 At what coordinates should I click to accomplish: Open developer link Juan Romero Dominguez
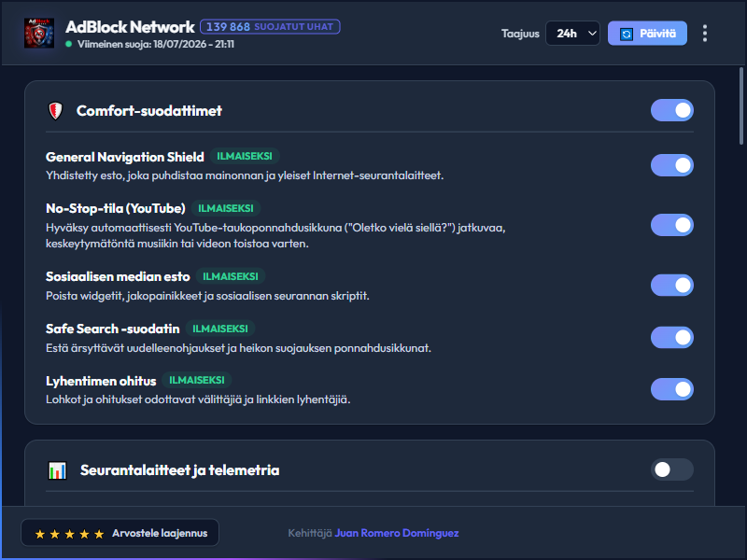tap(396, 533)
